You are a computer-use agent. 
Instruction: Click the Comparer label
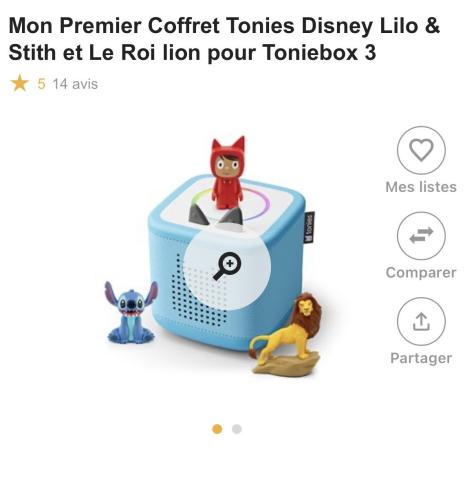pyautogui.click(x=421, y=273)
